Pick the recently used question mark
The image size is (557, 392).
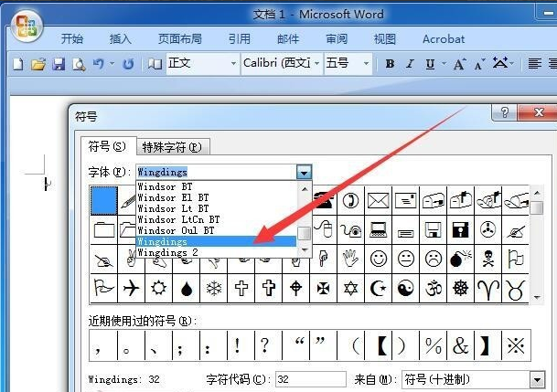click(x=268, y=345)
